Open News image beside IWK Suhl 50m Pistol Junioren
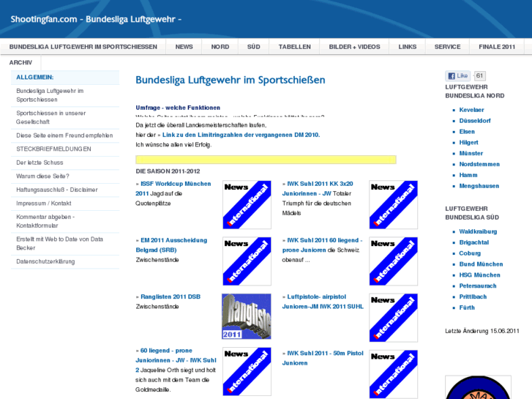 pos(393,374)
